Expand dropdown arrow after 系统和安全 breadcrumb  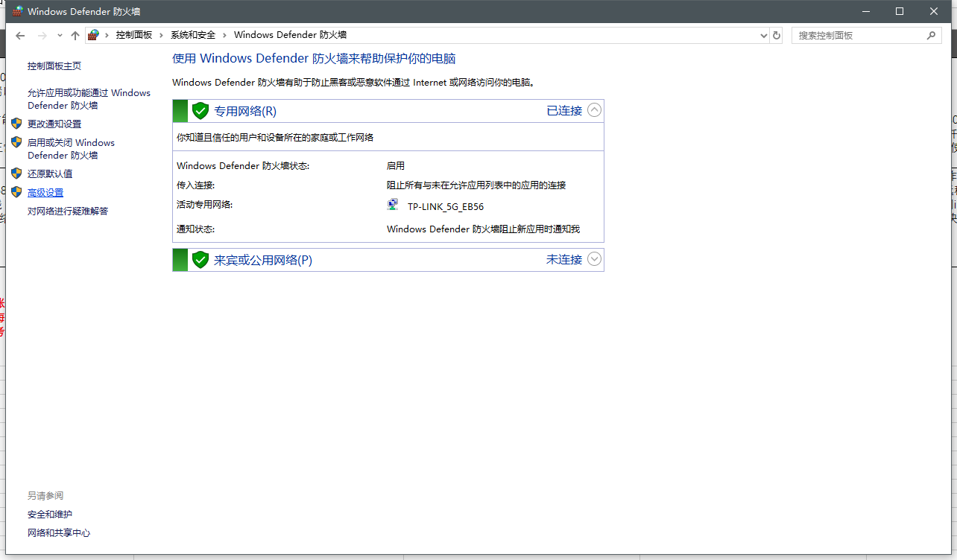224,35
